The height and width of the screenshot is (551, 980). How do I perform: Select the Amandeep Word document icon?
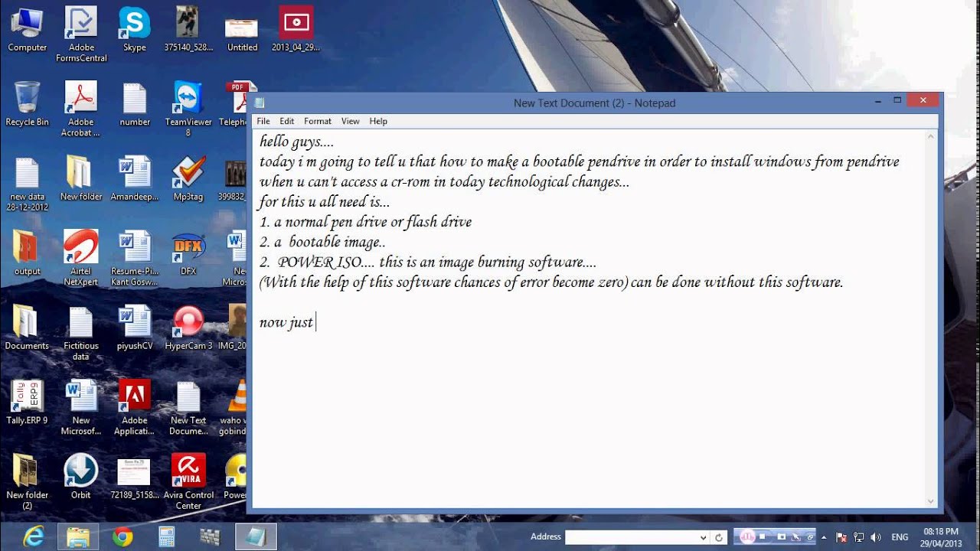[135, 179]
